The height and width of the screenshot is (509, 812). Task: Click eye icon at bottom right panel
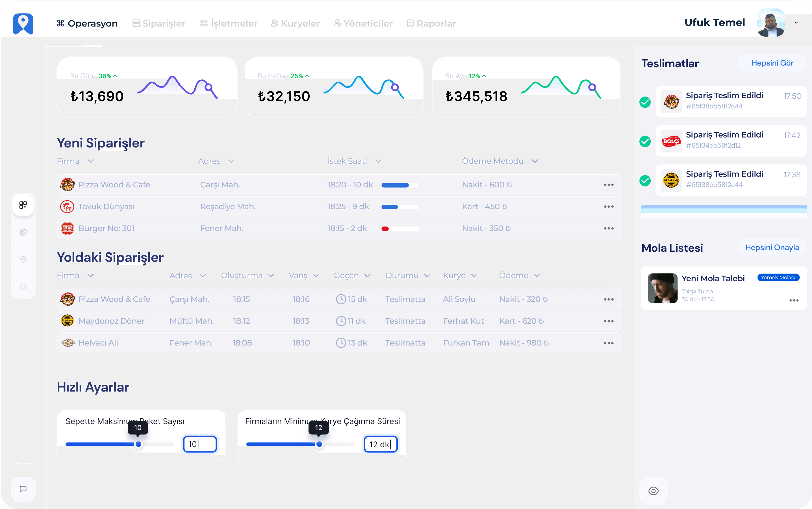(x=653, y=491)
